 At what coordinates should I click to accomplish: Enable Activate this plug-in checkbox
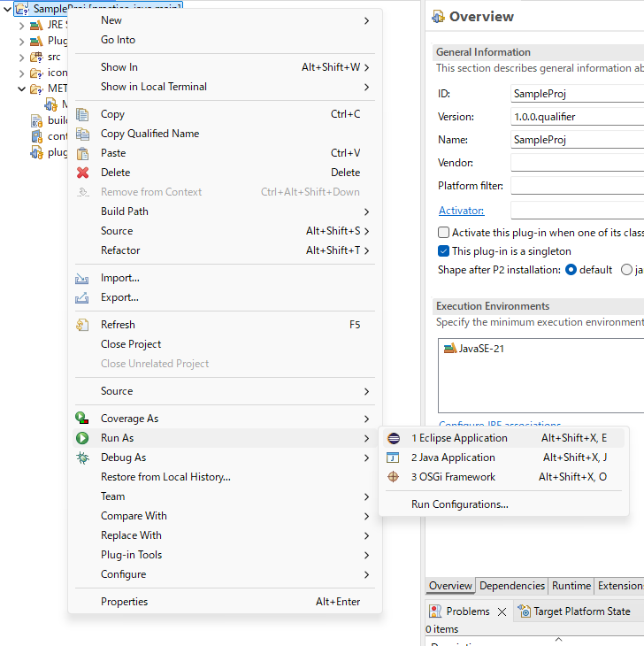pos(443,233)
